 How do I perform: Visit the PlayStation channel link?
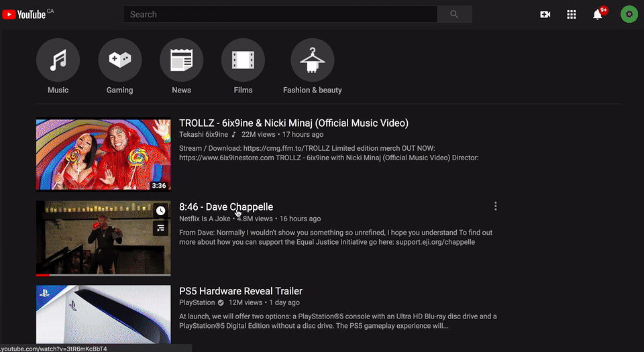(197, 302)
